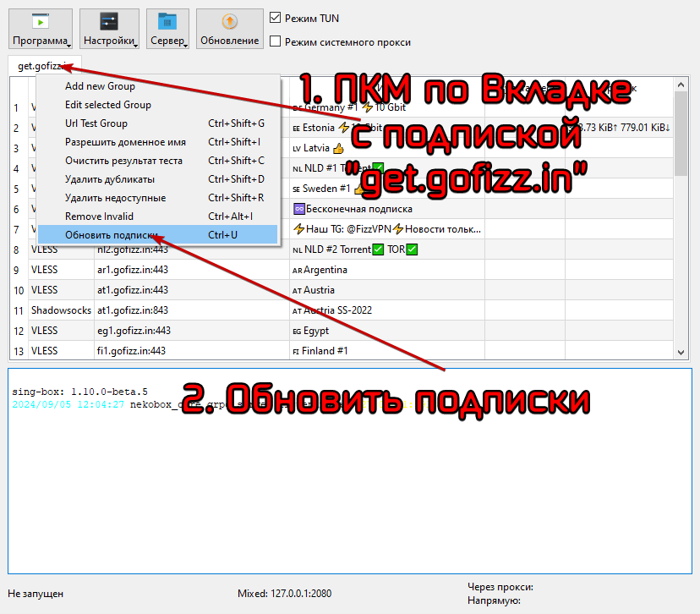700x614 pixels.
Task: Enable the Режим TUN checkbox
Action: tap(275, 18)
